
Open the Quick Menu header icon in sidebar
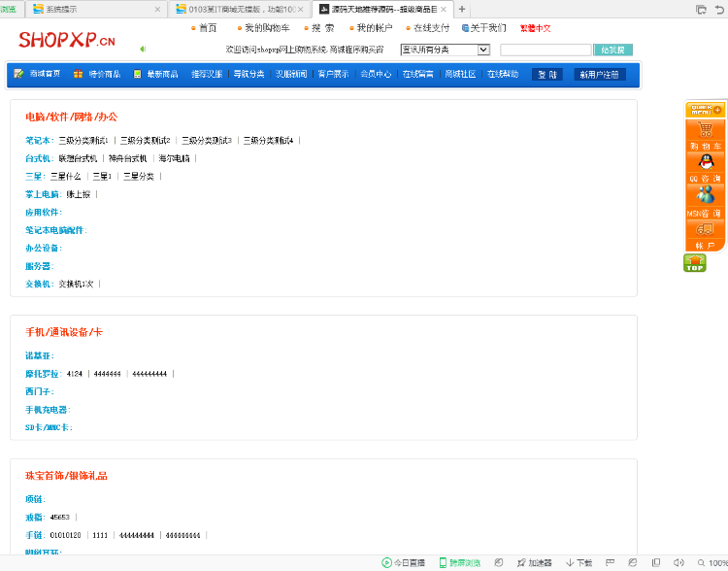pyautogui.click(x=706, y=110)
